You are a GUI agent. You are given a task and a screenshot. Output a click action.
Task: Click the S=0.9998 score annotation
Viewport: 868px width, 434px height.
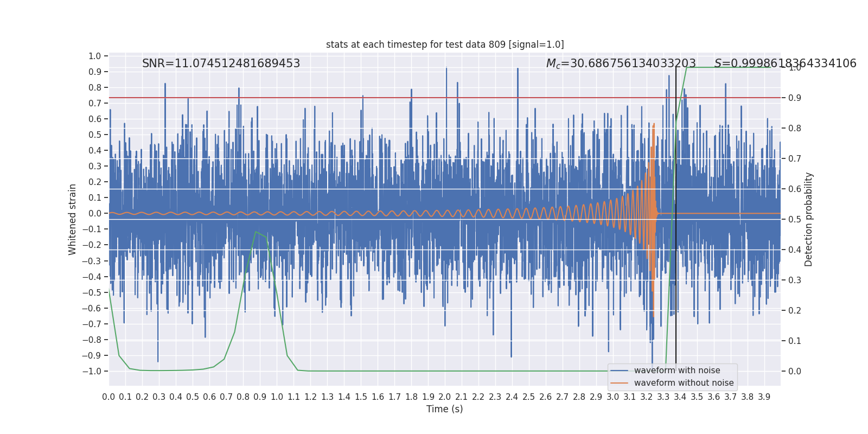point(785,63)
